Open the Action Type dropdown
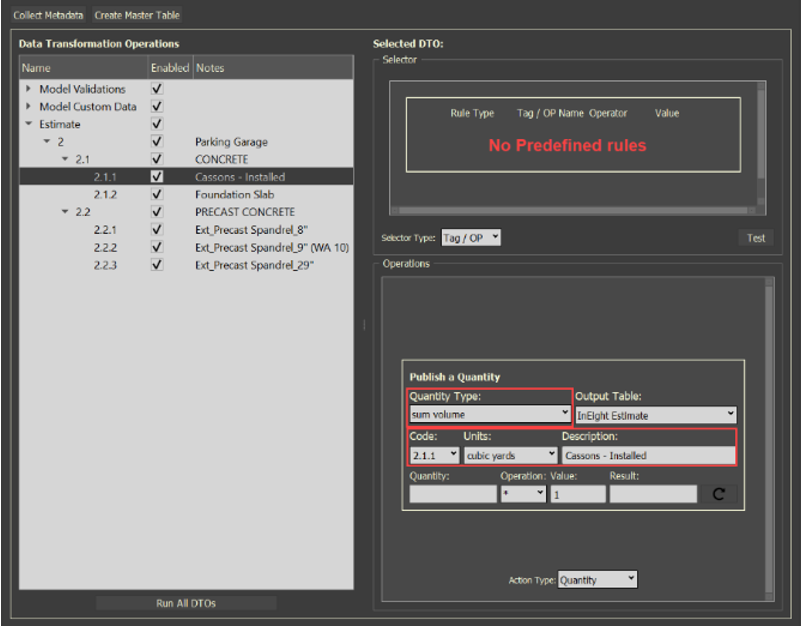Viewport: 801px width, 626px height. pyautogui.click(x=597, y=580)
